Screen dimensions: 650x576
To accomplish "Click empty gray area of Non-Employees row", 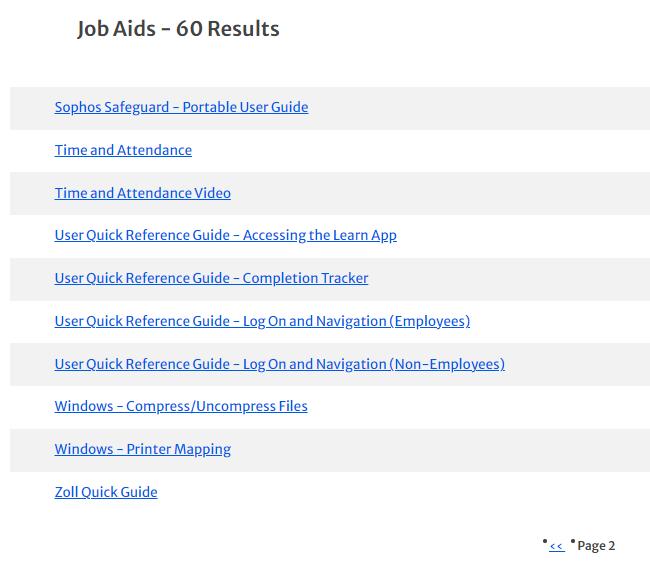I will pos(580,364).
